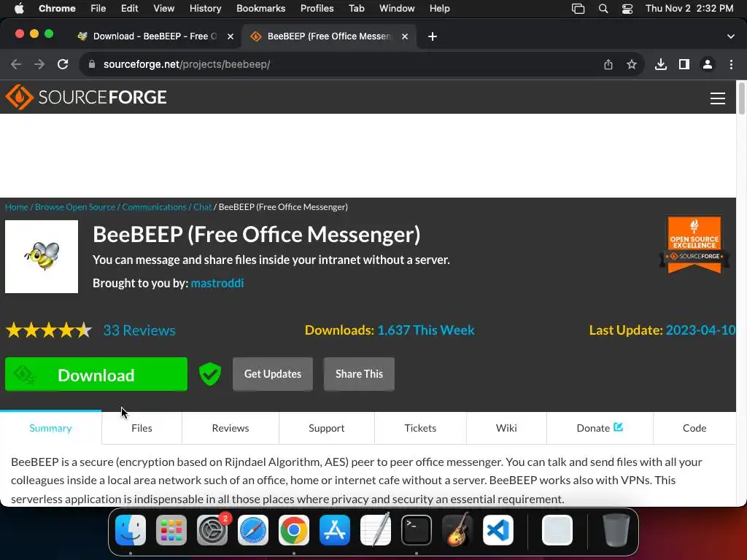Share this page via toolbar share icon
747x560 pixels.
click(608, 64)
